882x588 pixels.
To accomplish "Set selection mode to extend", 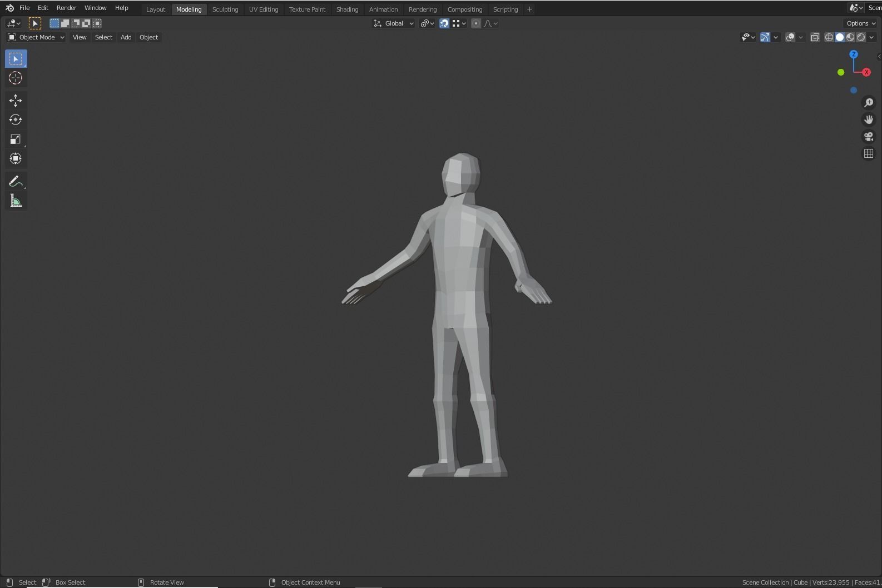I will click(65, 23).
